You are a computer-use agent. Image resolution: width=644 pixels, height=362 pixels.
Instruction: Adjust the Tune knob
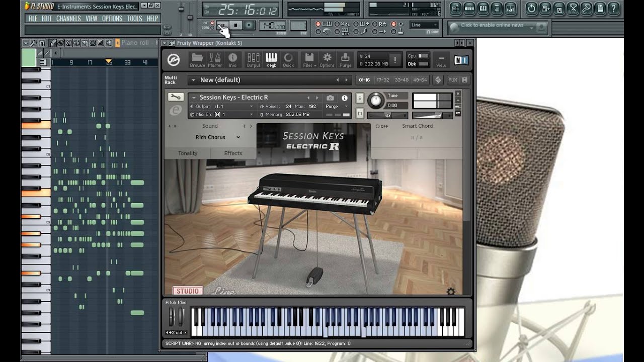point(375,101)
